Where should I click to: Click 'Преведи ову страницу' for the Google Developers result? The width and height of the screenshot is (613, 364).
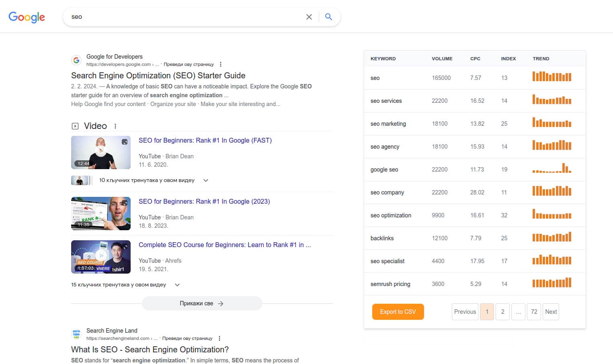[189, 64]
